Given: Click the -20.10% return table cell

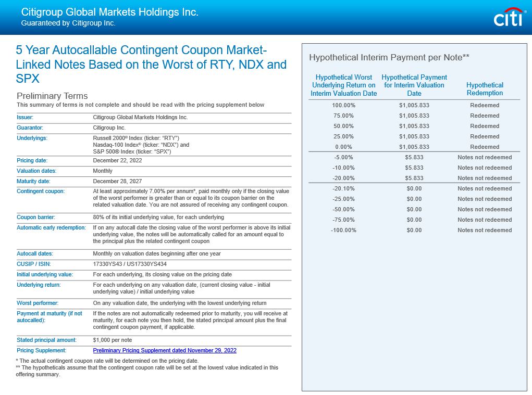Looking at the screenshot, I should pyautogui.click(x=344, y=188).
